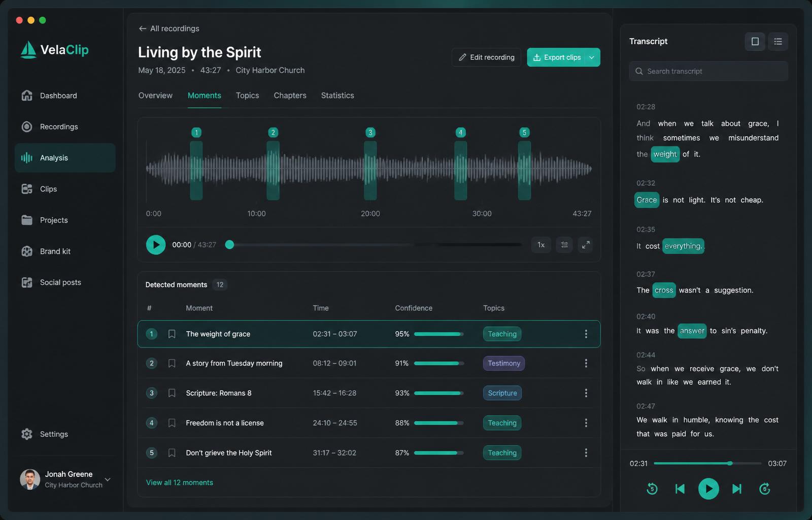Toggle transcript single-panel view
812x520 pixels.
pyautogui.click(x=755, y=42)
